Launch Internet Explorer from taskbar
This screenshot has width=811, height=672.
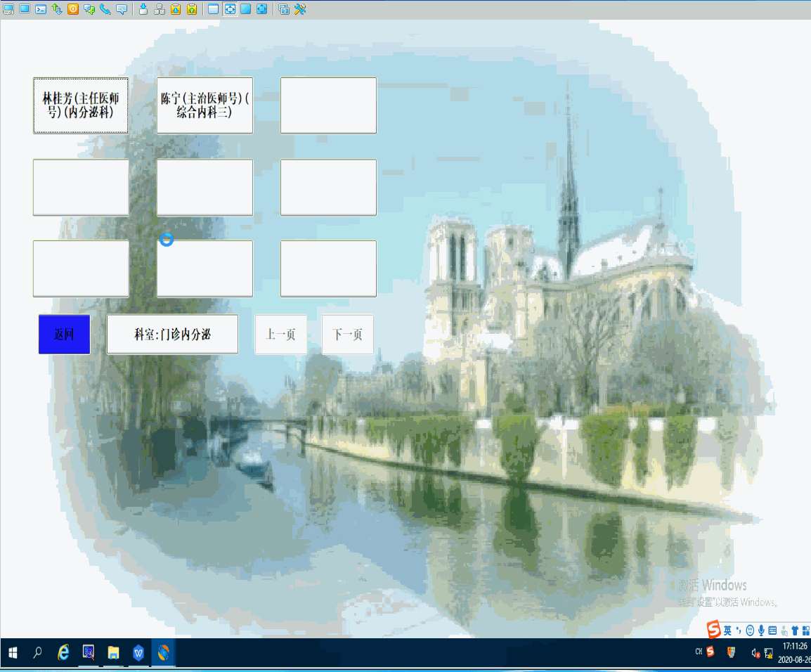(63, 653)
